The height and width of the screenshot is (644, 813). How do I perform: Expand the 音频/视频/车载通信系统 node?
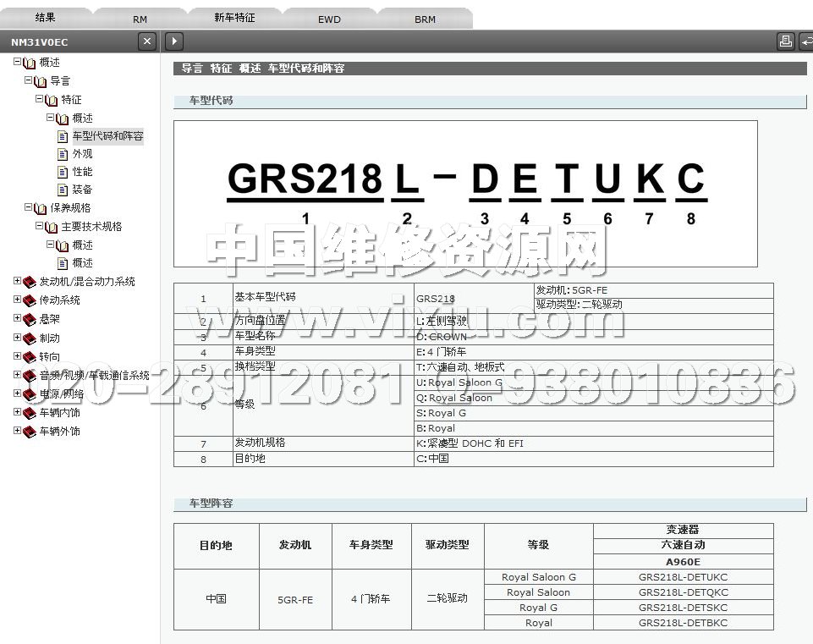(x=17, y=374)
